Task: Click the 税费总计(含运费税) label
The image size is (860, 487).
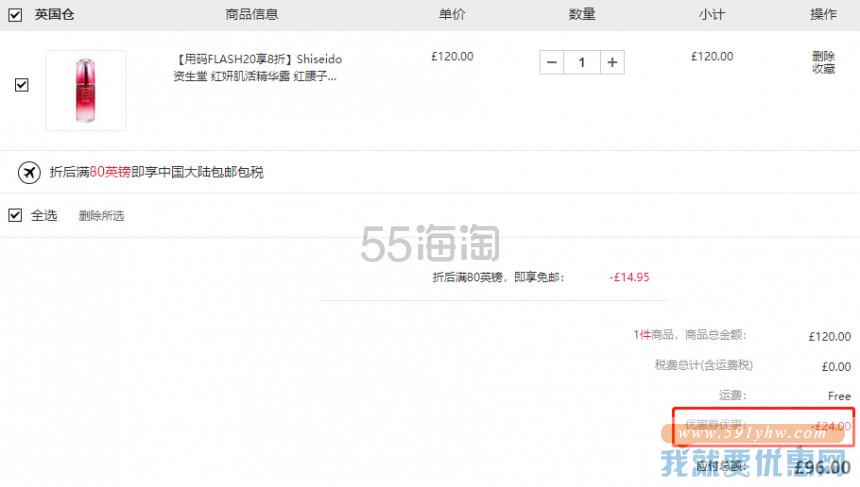Action: coord(704,365)
